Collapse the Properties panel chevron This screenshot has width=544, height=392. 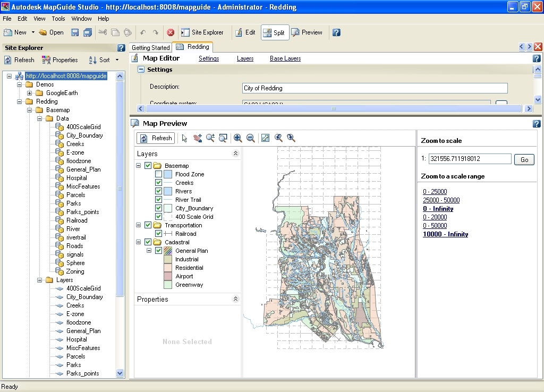pos(235,299)
